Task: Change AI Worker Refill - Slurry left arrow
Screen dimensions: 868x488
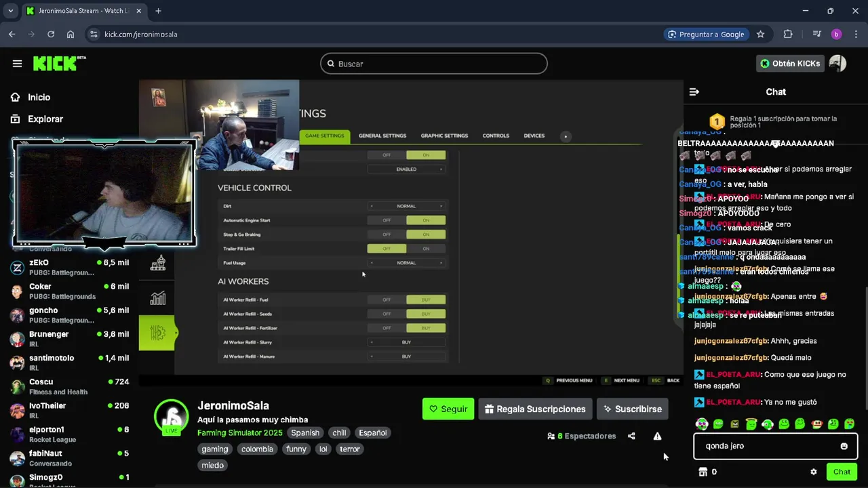Action: [x=372, y=342]
